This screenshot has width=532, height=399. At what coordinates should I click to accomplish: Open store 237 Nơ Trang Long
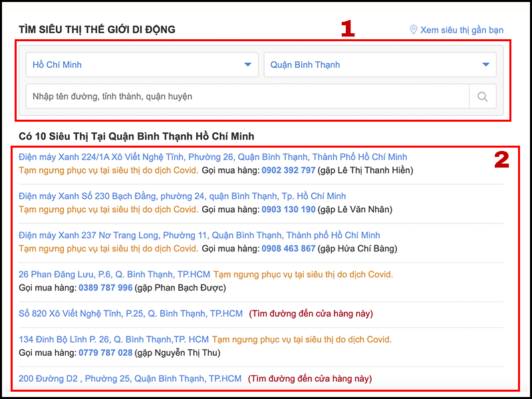click(x=199, y=235)
